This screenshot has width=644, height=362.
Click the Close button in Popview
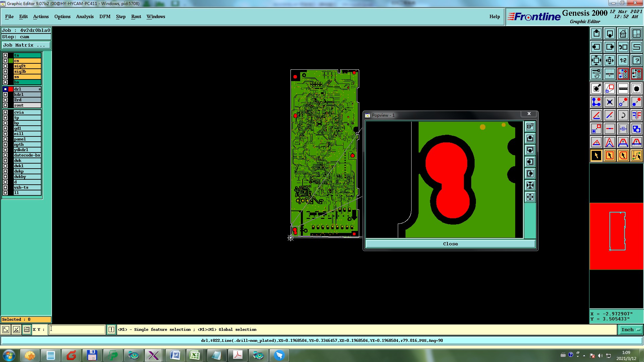tap(450, 244)
